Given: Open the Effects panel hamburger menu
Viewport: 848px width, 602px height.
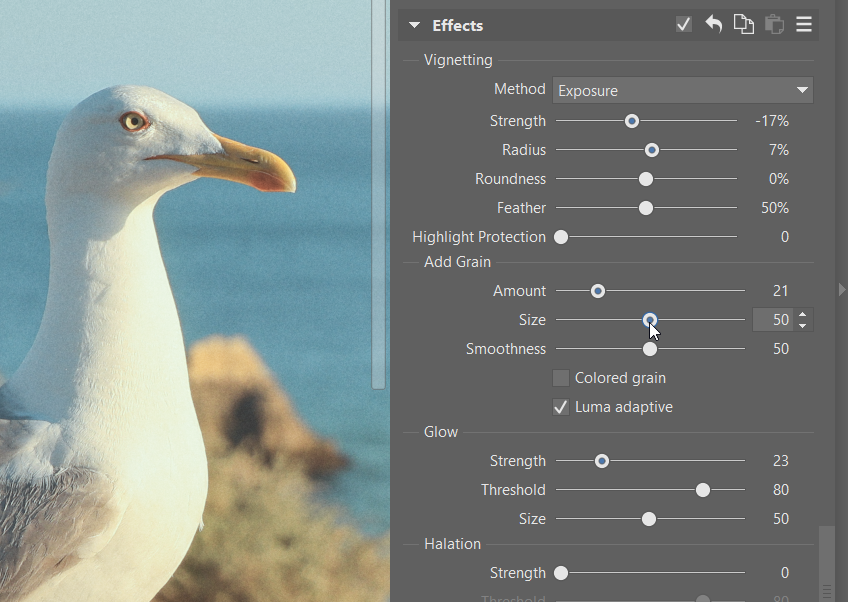Looking at the screenshot, I should coord(803,25).
